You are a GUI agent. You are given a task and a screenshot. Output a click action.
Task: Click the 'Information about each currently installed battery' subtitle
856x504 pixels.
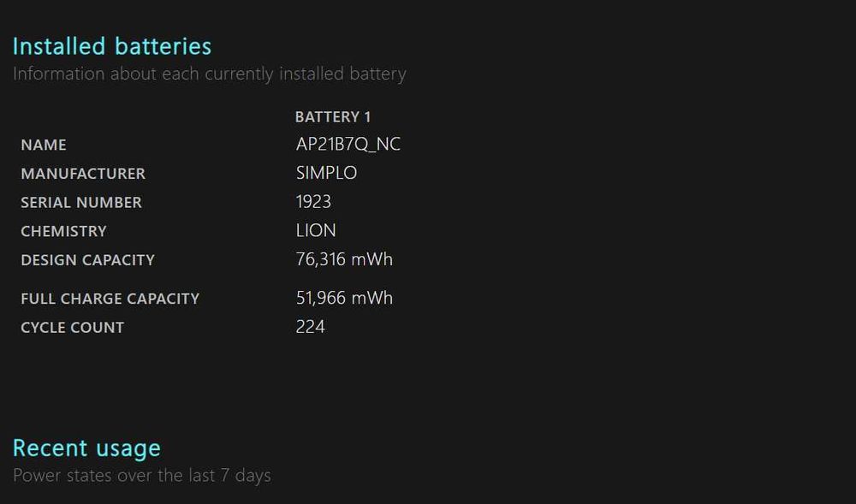(x=210, y=74)
